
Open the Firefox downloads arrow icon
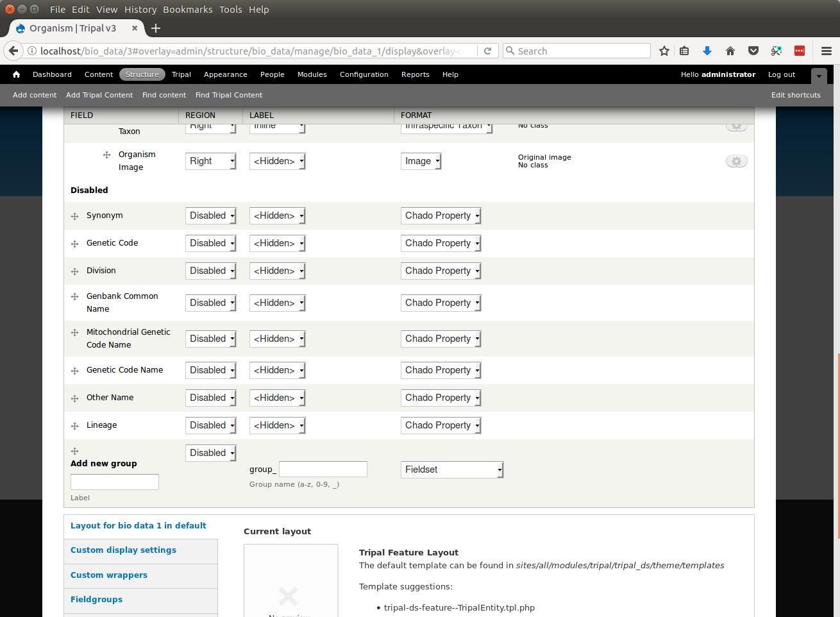pyautogui.click(x=707, y=51)
